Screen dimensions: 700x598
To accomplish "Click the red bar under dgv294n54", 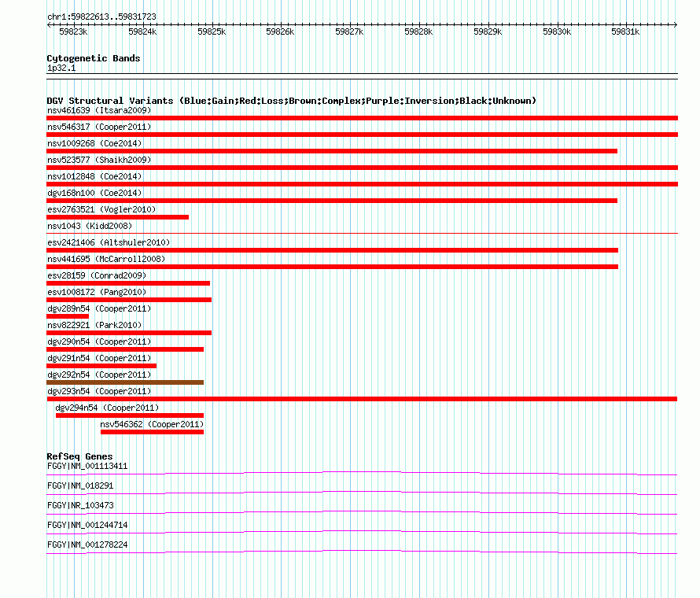I will point(130,415).
